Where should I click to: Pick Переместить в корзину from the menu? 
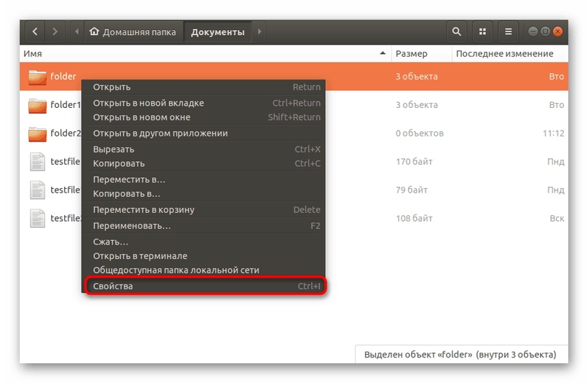point(144,210)
